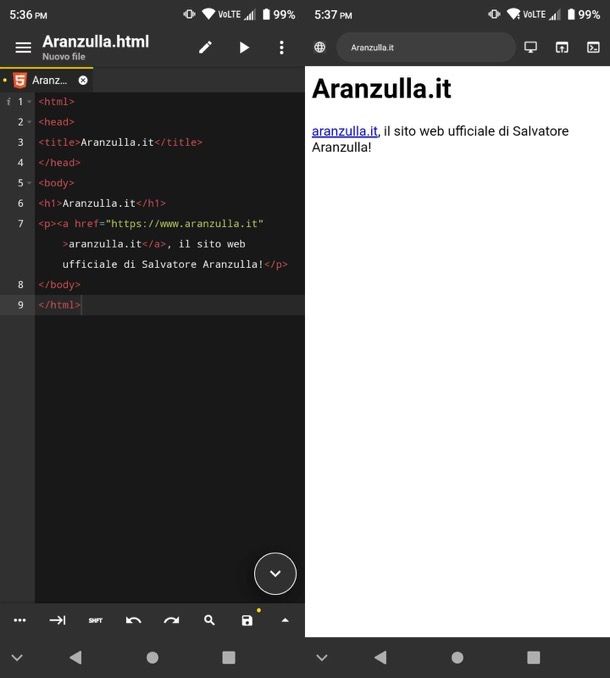Tap the </head> tag on line 4
Image resolution: width=610 pixels, height=678 pixels.
coord(59,163)
